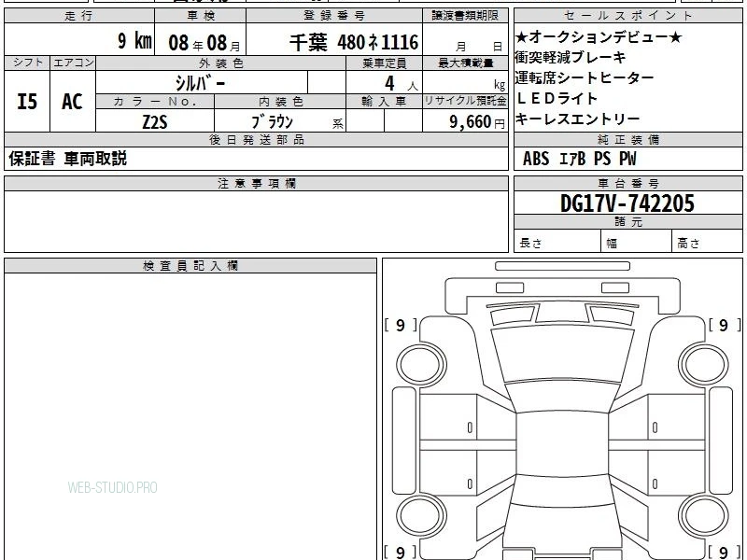This screenshot has height=560, width=747.
Task: Click the '高さ' dimension cell
Action: (708, 241)
